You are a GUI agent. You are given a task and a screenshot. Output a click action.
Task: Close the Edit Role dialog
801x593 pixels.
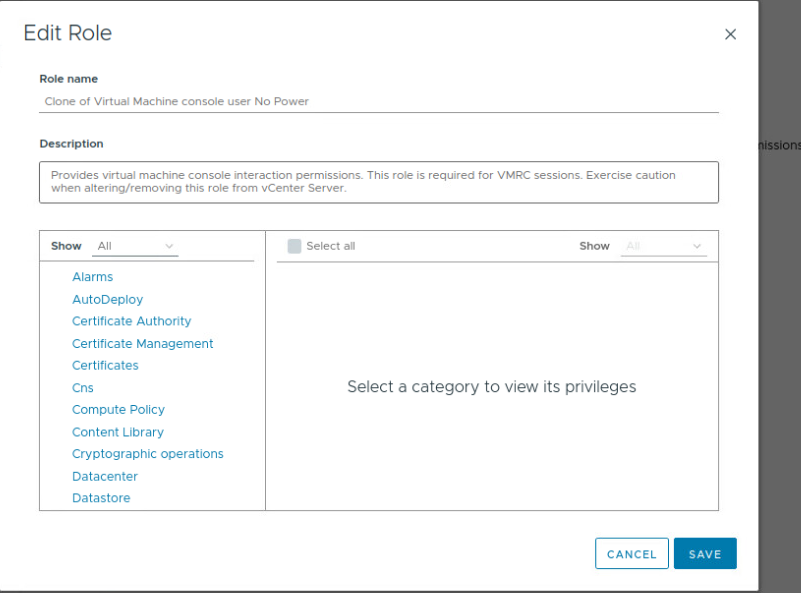pos(730,34)
